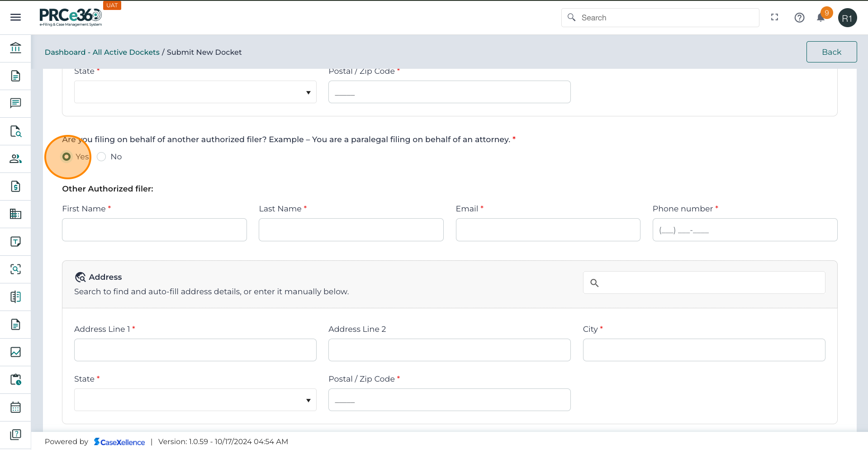This screenshot has height=450, width=868.
Task: Toggle fullscreen mode icon
Action: pos(774,17)
